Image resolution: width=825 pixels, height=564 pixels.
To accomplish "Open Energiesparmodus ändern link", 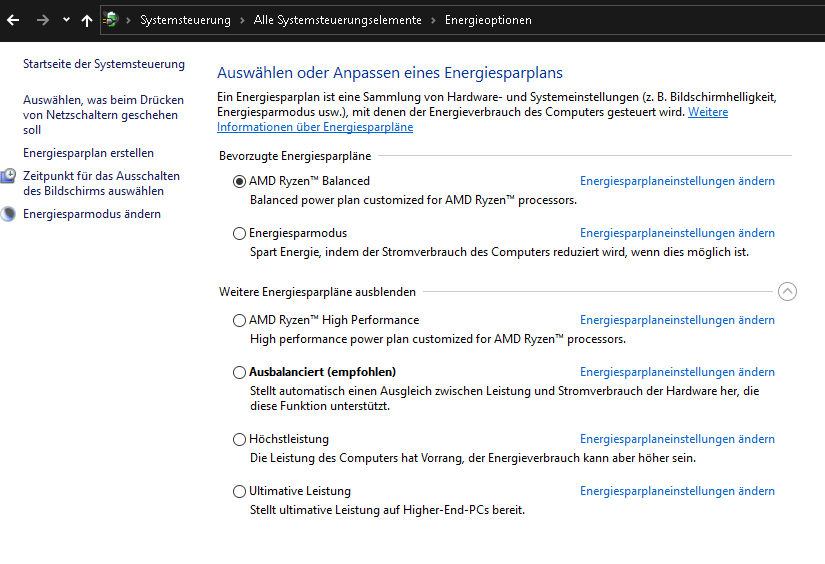I will pyautogui.click(x=92, y=214).
